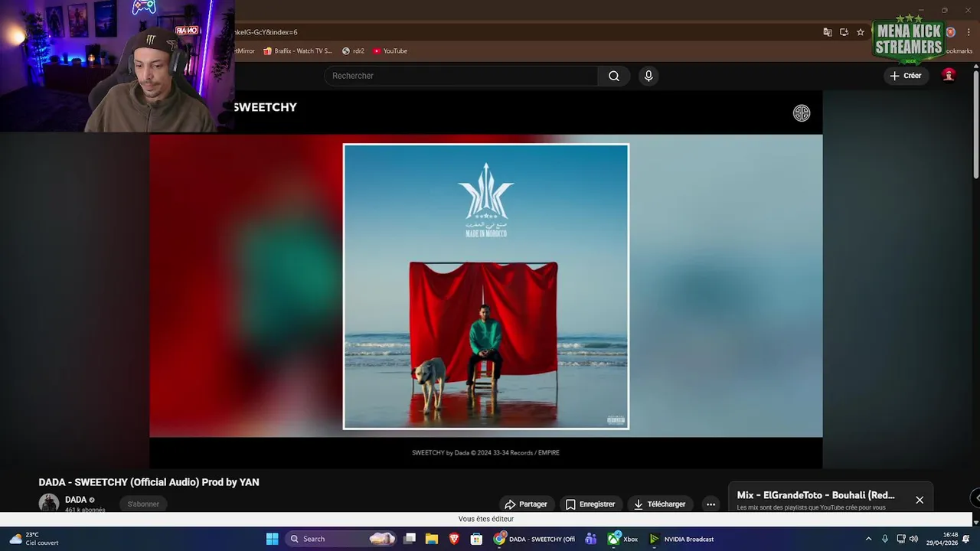Dismiss the Mix playlist panel
The image size is (980, 551).
point(920,500)
